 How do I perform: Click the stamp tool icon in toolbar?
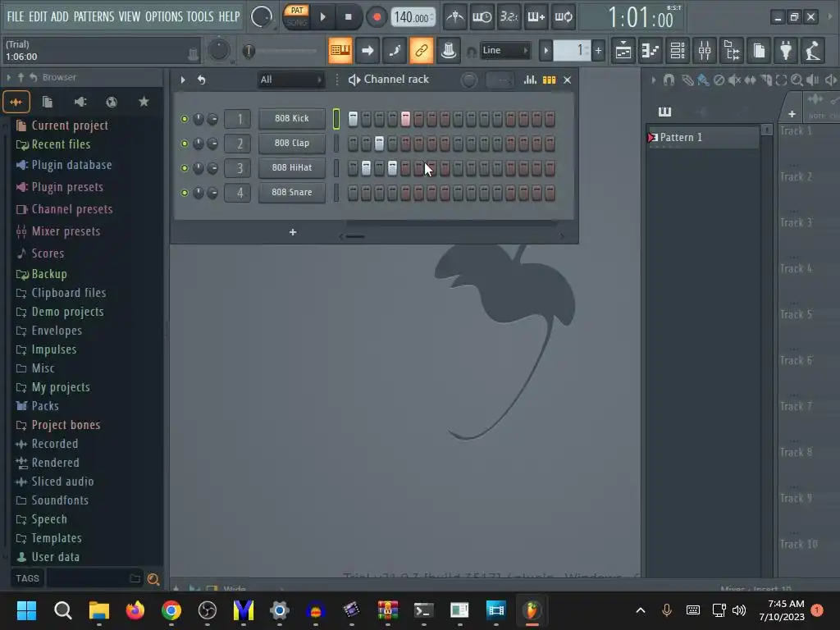click(449, 50)
